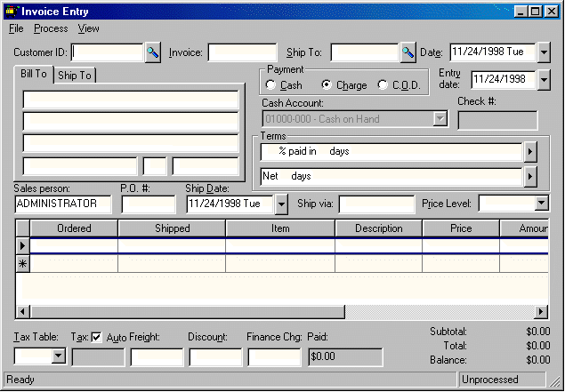Click the Invoice Entry title bar icon
This screenshot has width=565, height=392.
(12, 12)
